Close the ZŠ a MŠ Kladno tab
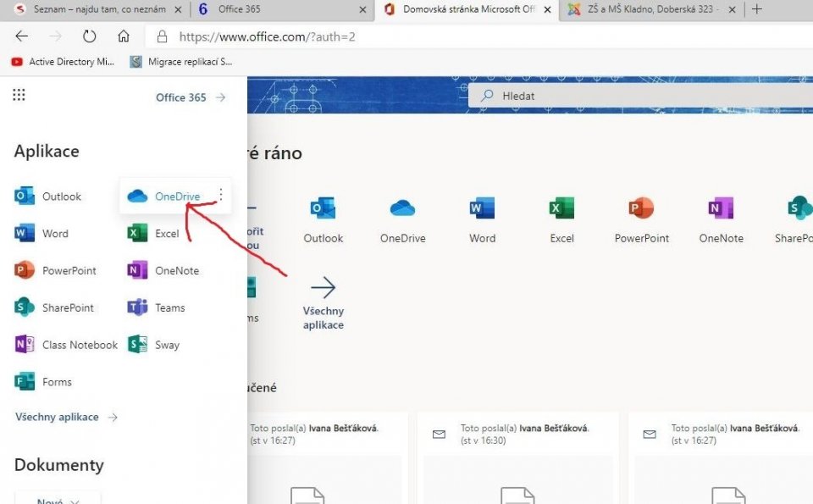This screenshot has width=813, height=504. pos(732,9)
